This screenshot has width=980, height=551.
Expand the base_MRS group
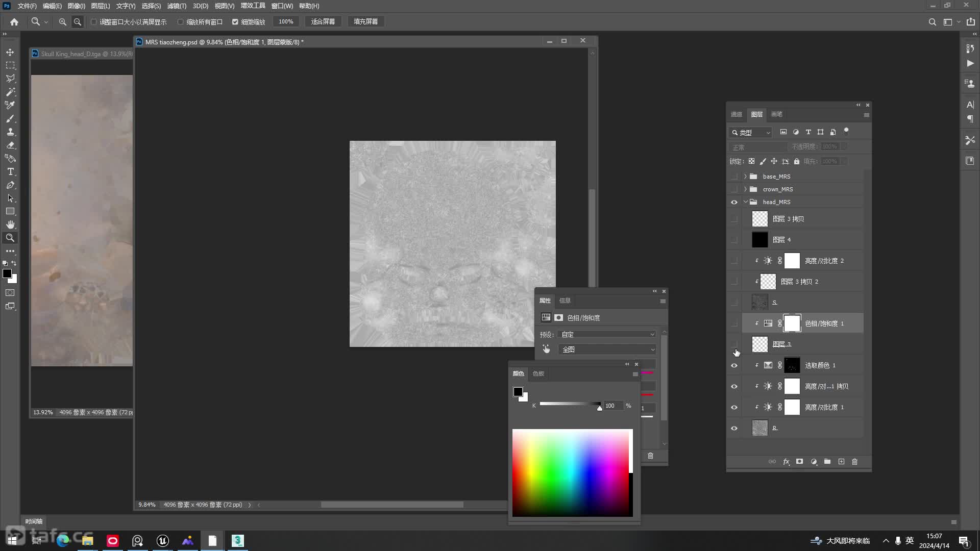745,177
